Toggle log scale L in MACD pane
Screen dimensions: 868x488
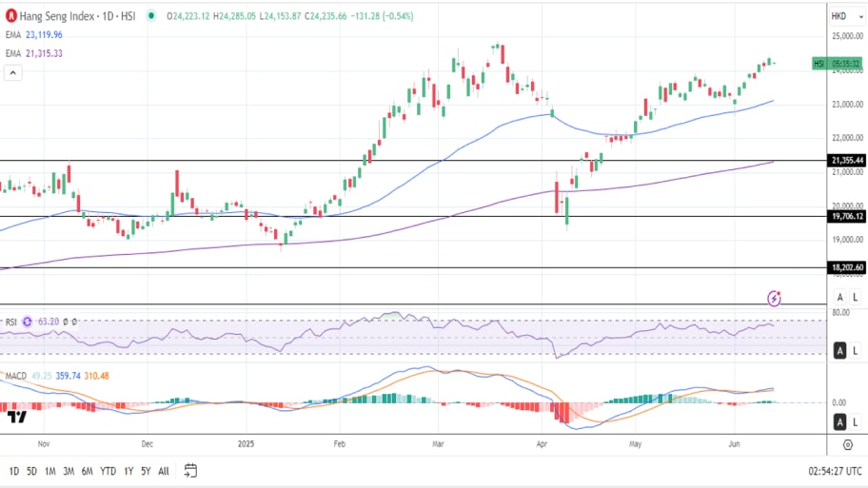pyautogui.click(x=855, y=422)
